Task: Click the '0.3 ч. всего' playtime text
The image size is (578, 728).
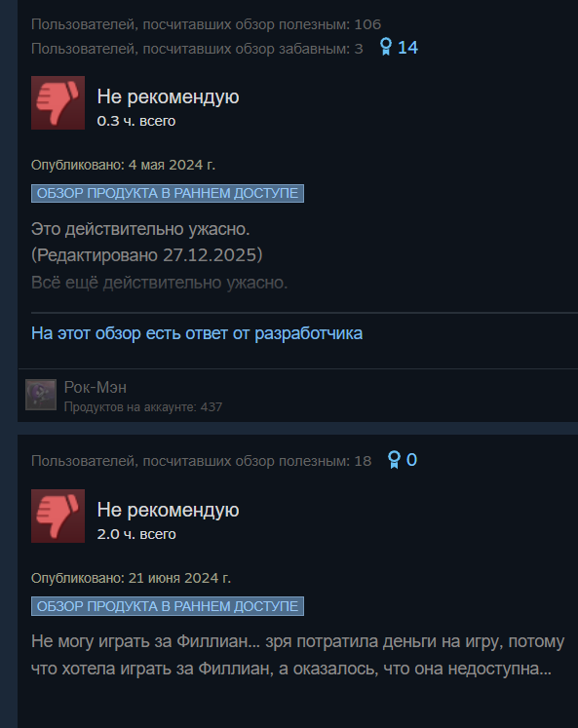Action: pyautogui.click(x=136, y=121)
